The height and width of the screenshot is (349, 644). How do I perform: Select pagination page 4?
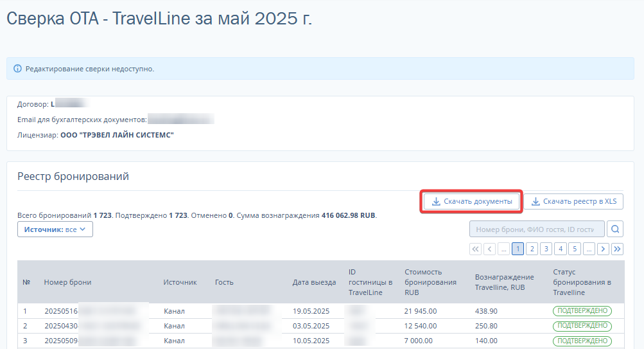561,249
